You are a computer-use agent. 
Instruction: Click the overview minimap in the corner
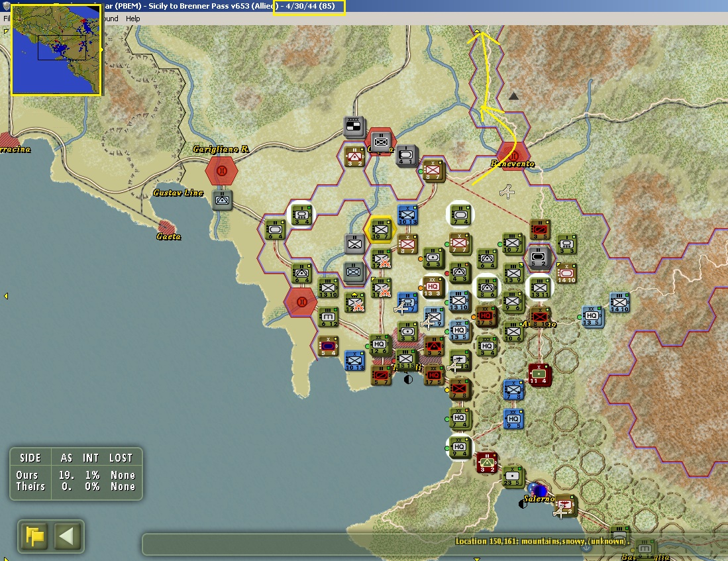[x=56, y=49]
